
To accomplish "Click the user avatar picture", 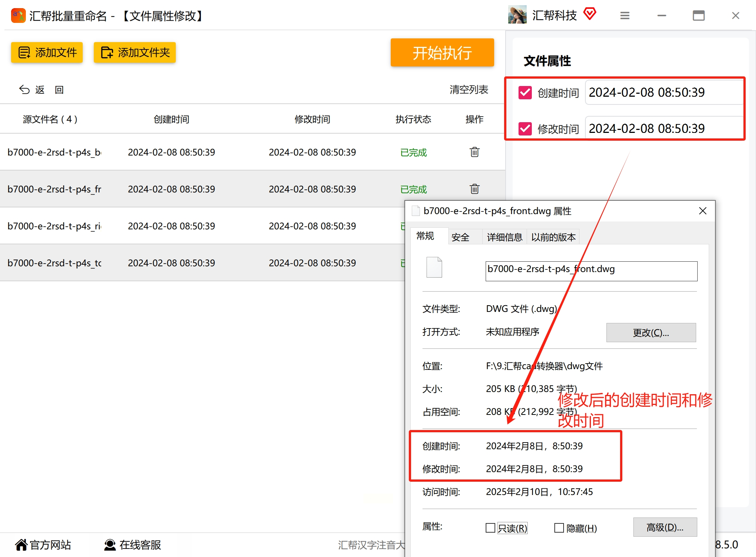I will pyautogui.click(x=517, y=15).
